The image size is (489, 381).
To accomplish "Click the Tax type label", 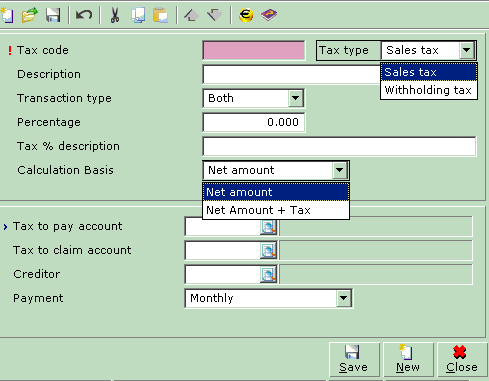I will tap(344, 50).
